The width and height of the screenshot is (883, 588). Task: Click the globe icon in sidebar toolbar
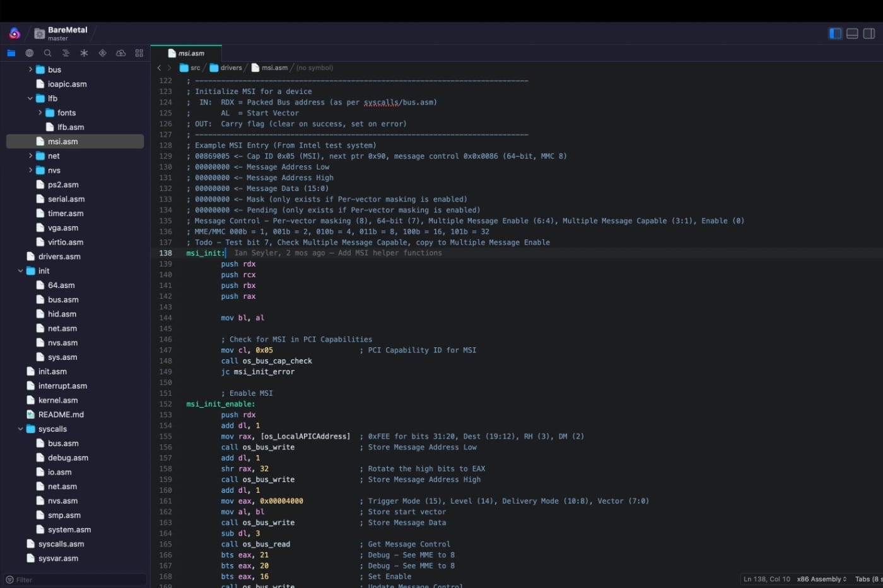pos(29,53)
